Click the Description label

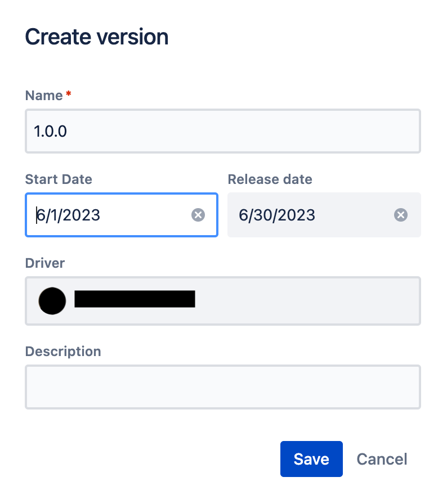(63, 352)
